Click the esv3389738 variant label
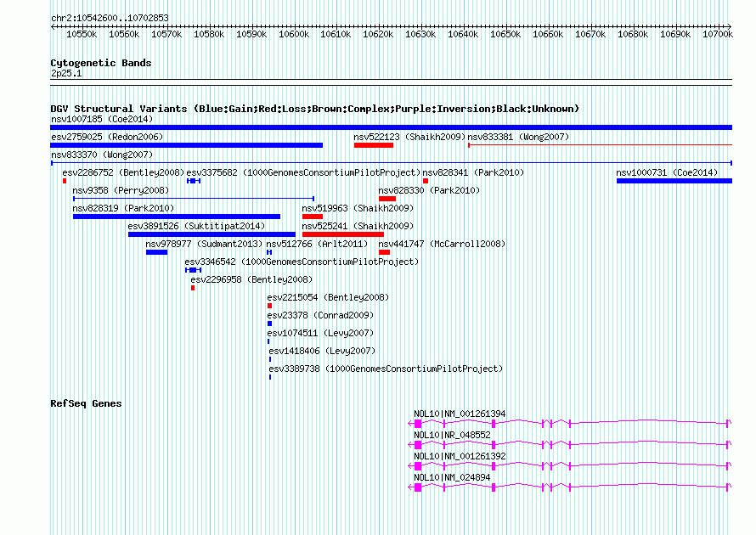Image resolution: width=756 pixels, height=535 pixels. coord(386,369)
